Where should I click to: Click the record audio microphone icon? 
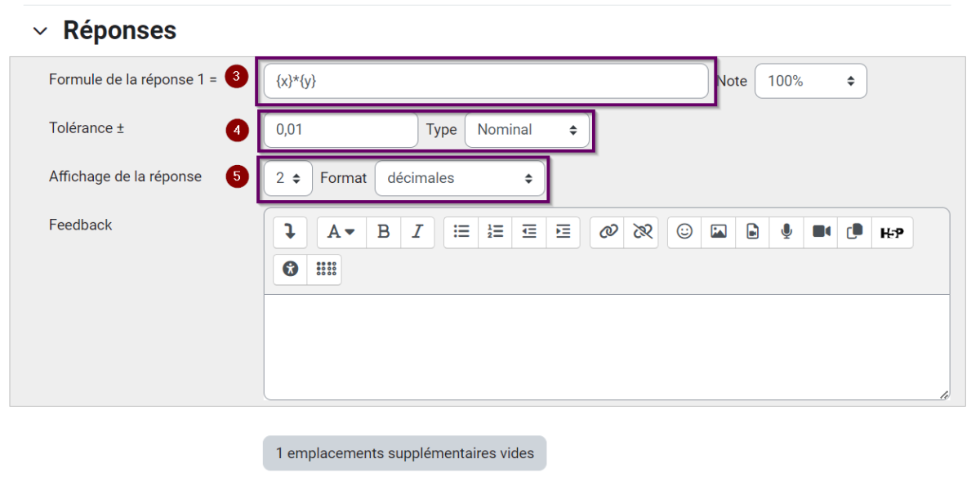pos(786,232)
